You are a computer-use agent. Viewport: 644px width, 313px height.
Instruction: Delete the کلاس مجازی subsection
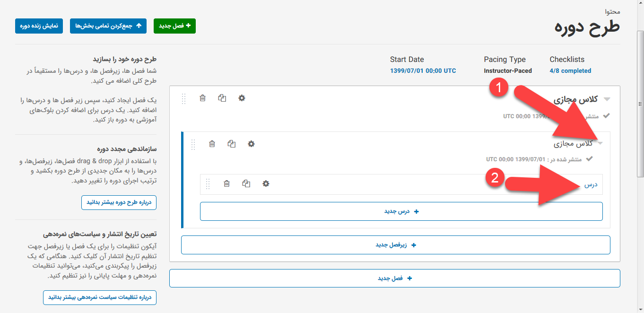click(x=212, y=144)
